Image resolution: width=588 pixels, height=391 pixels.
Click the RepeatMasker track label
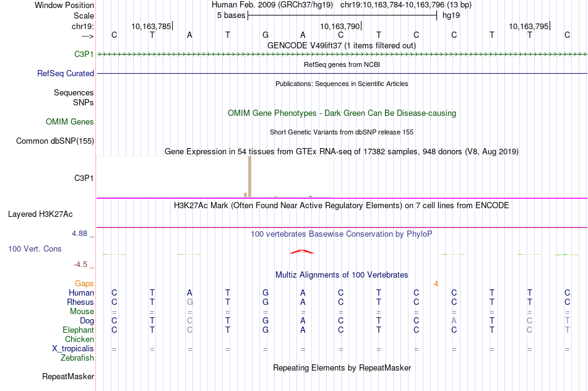68,376
